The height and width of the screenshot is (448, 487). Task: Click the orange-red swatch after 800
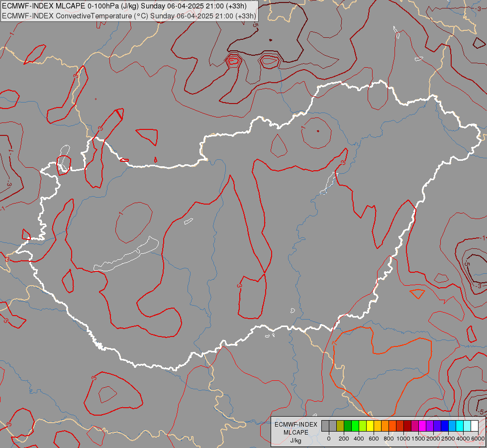pos(392,426)
